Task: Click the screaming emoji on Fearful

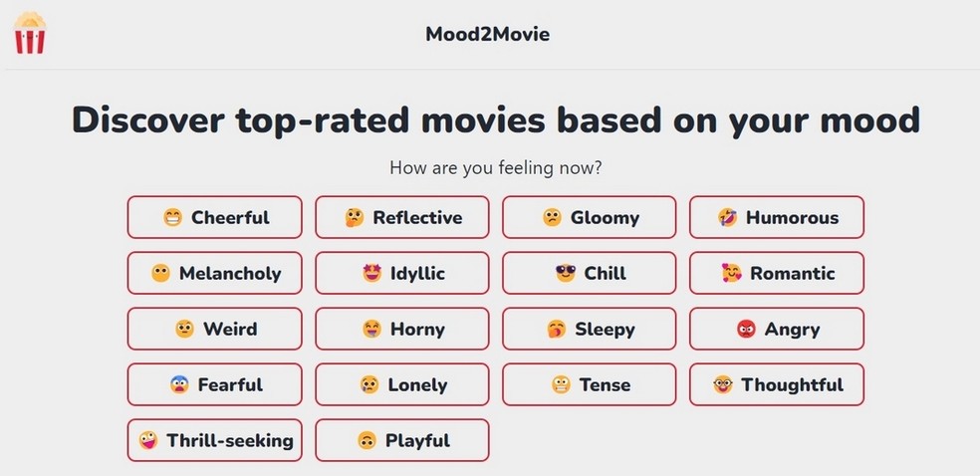Action: 179,384
